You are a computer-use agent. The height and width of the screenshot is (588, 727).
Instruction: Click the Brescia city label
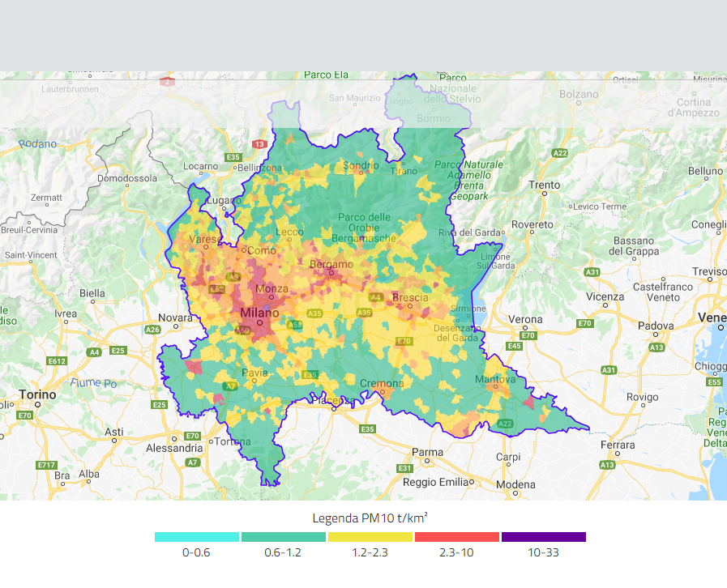click(x=410, y=298)
